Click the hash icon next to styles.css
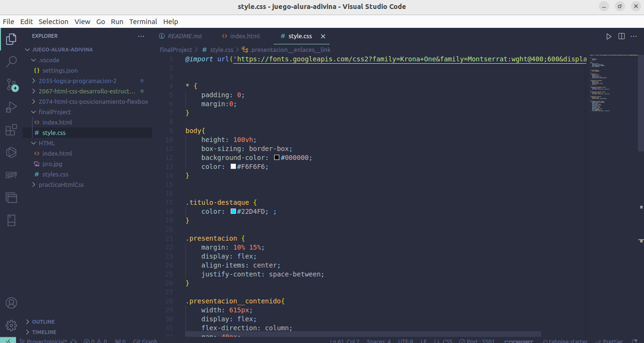The image size is (644, 343). click(37, 175)
